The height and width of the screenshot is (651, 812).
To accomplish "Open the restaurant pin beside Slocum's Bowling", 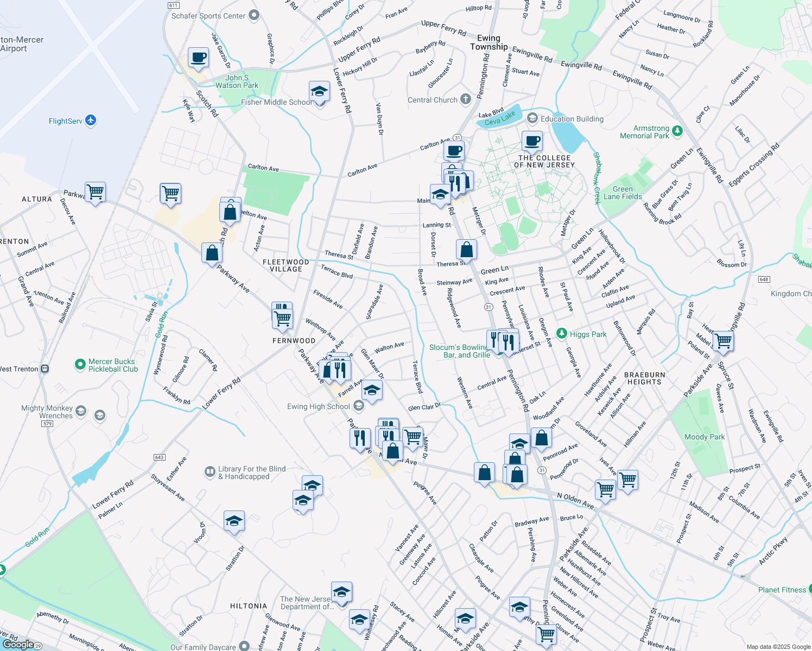I will (x=509, y=343).
